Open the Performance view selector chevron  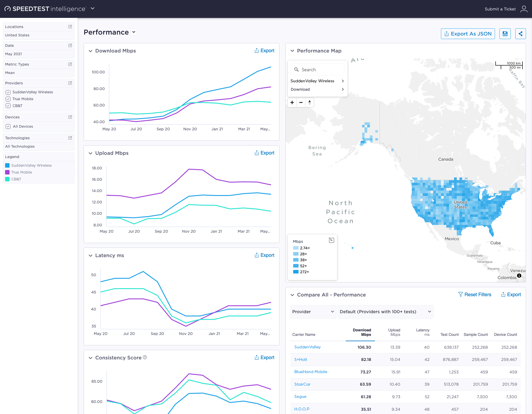134,32
